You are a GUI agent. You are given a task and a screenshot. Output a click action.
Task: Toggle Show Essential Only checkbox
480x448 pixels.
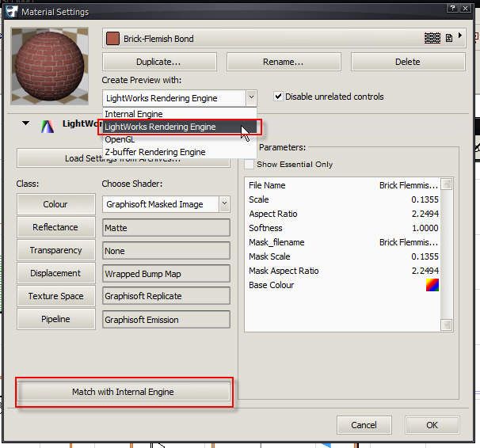(x=250, y=164)
